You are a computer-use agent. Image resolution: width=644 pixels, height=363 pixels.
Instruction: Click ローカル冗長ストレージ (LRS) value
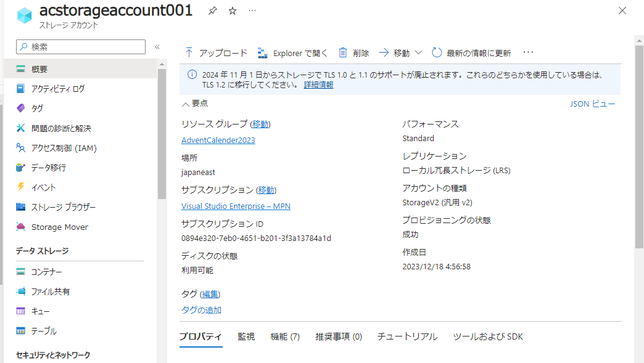tap(456, 170)
